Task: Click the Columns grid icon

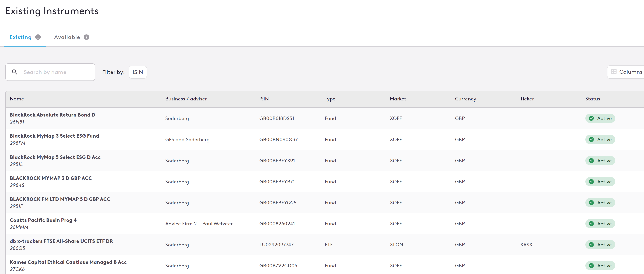Action: [x=614, y=72]
